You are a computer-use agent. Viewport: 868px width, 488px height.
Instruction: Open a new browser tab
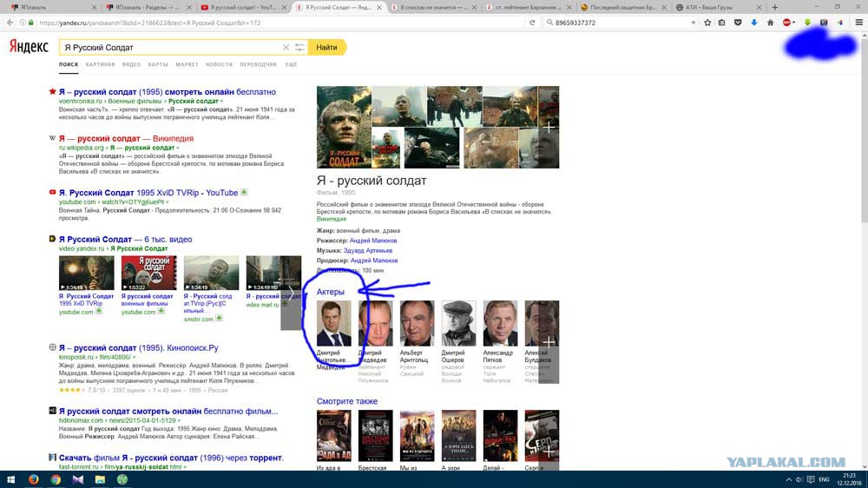tap(774, 7)
